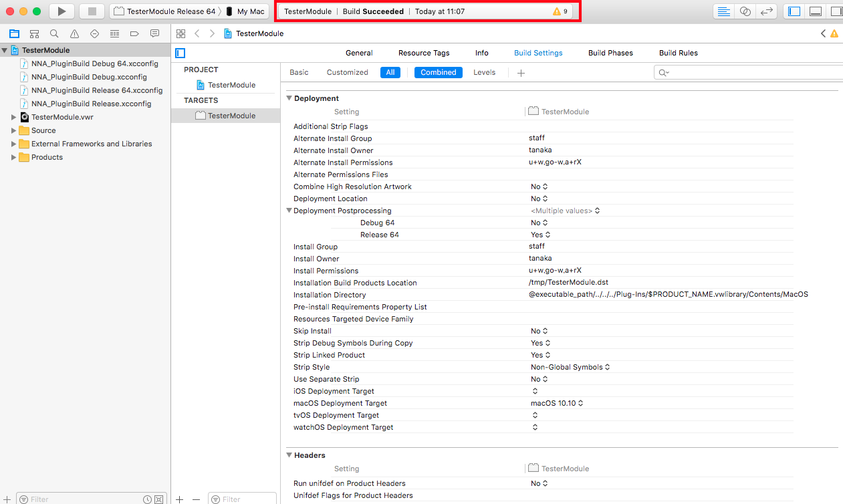Add a build setting with plus icon
Viewport: 843px width, 504px height.
tap(521, 73)
